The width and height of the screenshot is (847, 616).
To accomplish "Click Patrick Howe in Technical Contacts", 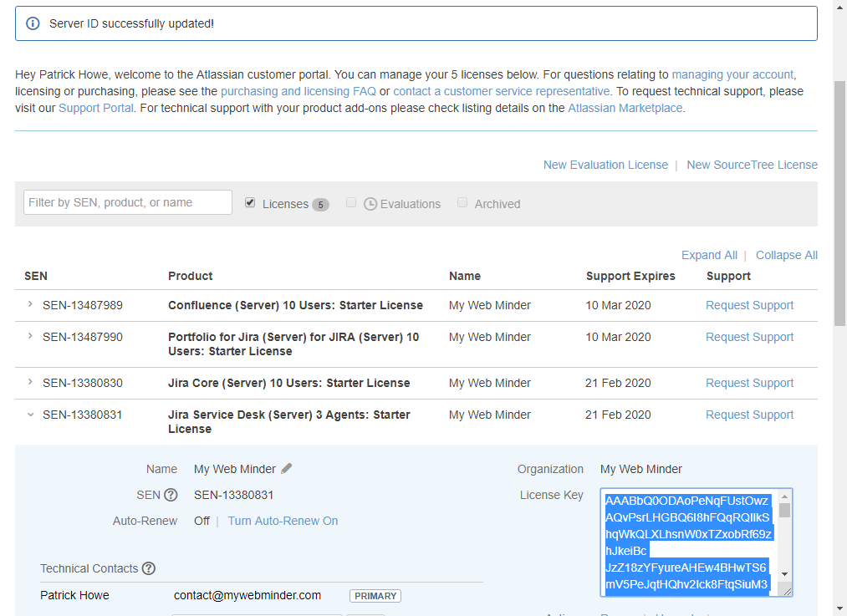I will tap(74, 595).
